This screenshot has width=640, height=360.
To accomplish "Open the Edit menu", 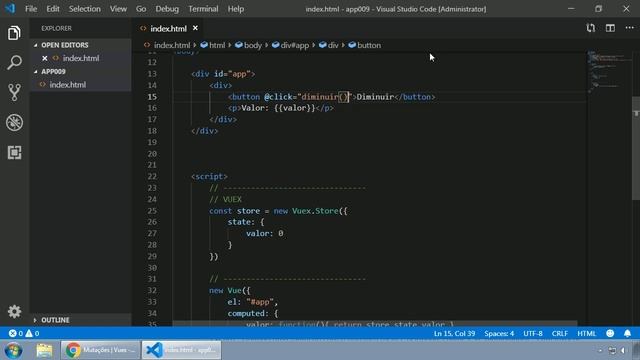I will point(53,9).
